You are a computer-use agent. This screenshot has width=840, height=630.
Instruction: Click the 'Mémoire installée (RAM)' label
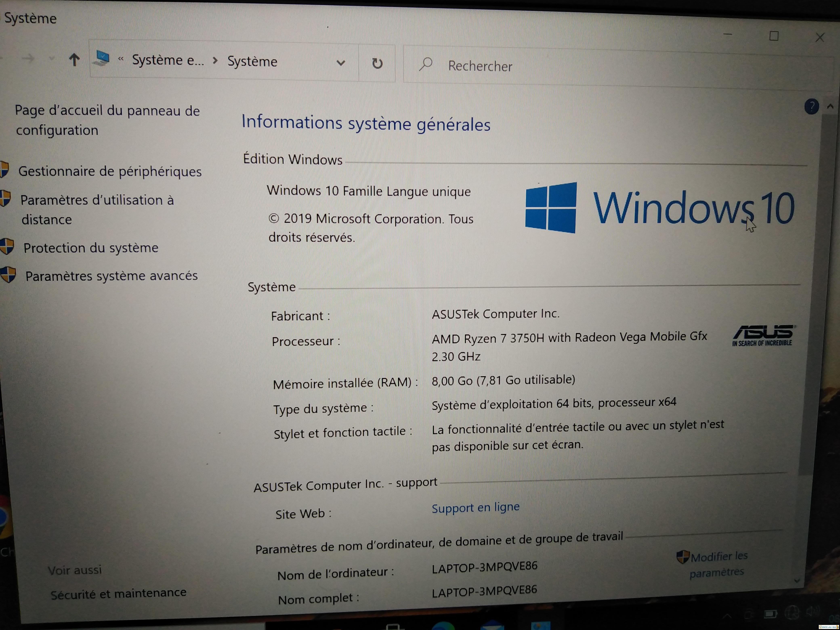click(345, 383)
